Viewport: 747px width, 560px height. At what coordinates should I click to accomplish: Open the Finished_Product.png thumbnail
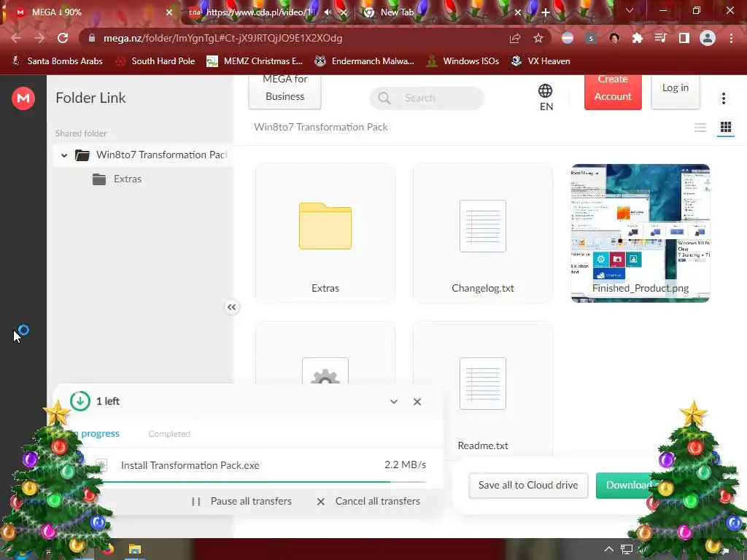point(640,233)
